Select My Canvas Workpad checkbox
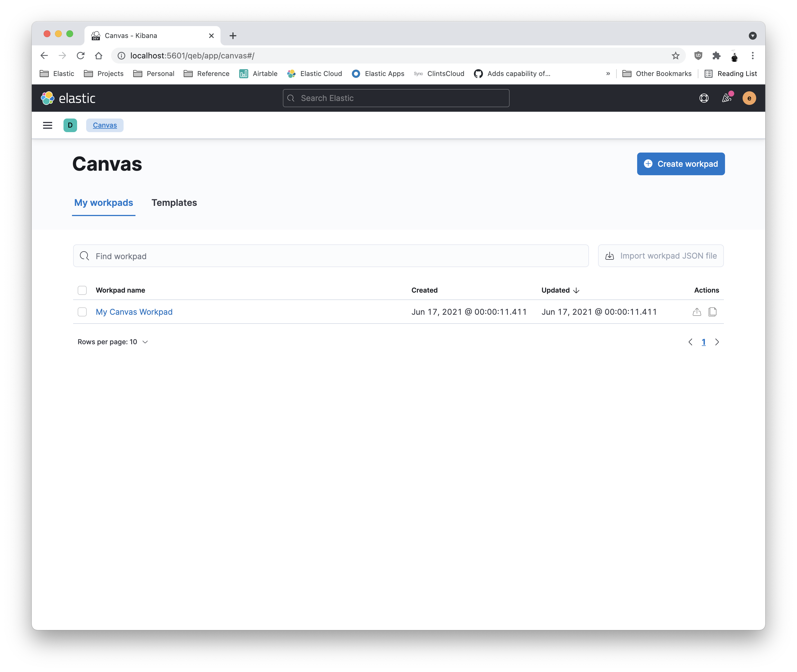The image size is (797, 672). [82, 312]
